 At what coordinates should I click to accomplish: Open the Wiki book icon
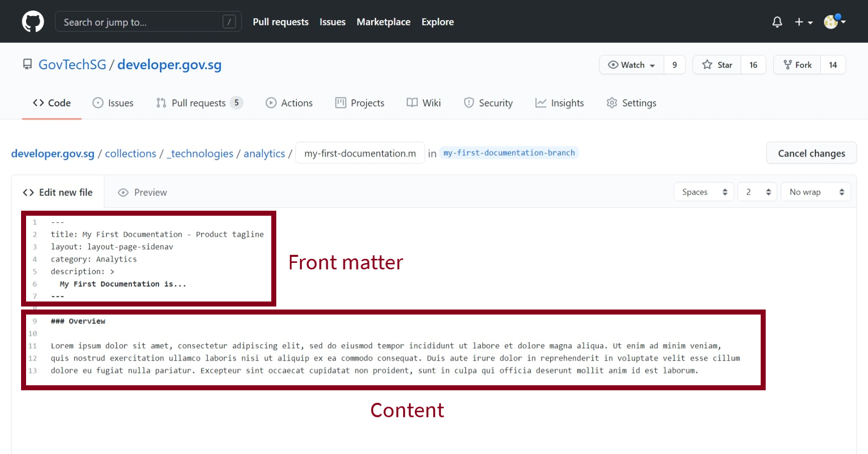pos(411,102)
